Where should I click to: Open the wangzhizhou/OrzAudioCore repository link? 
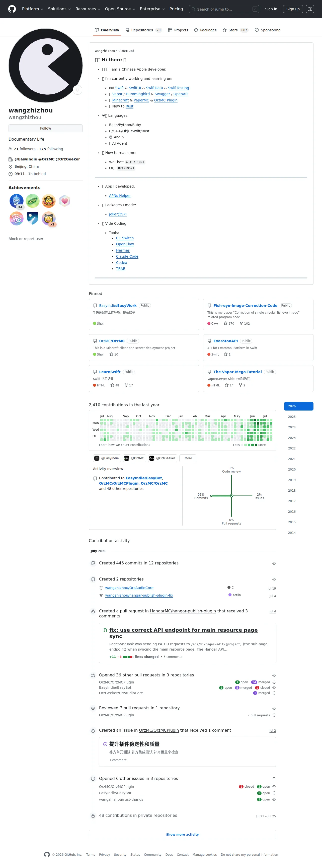[129, 588]
